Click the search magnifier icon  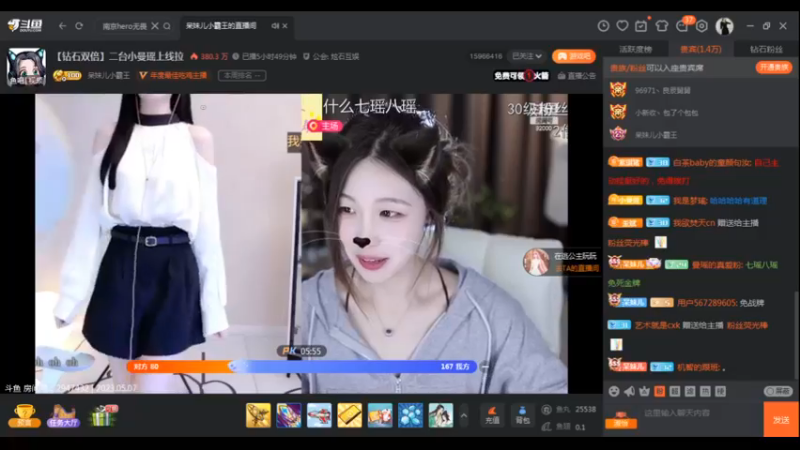click(x=167, y=26)
